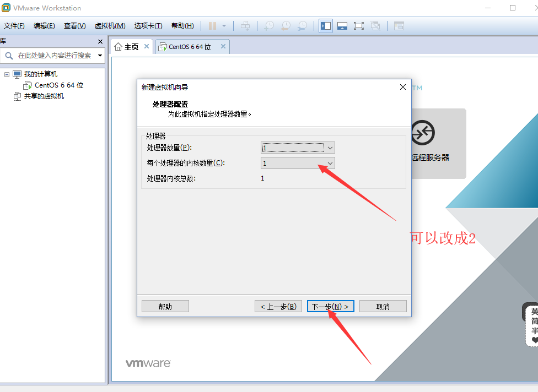
Task: Select 共享的虚拟机 in the library tree
Action: pyautogui.click(x=44, y=96)
